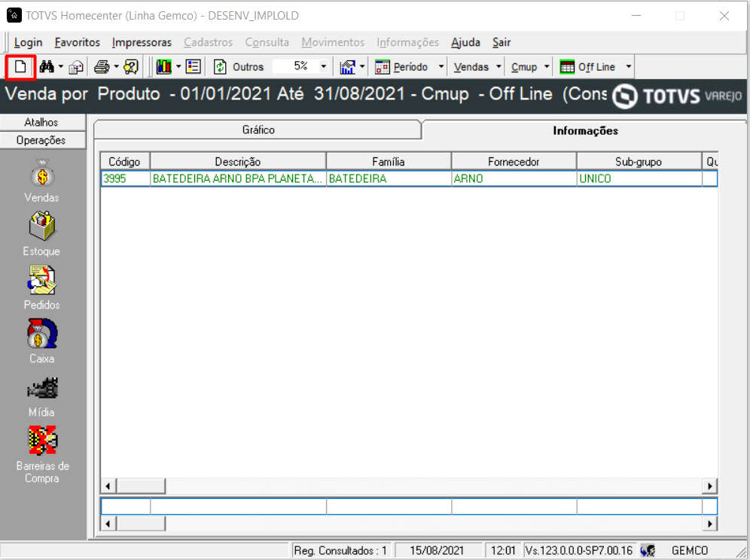
Task: Click the Fornecedor column header
Action: (514, 162)
